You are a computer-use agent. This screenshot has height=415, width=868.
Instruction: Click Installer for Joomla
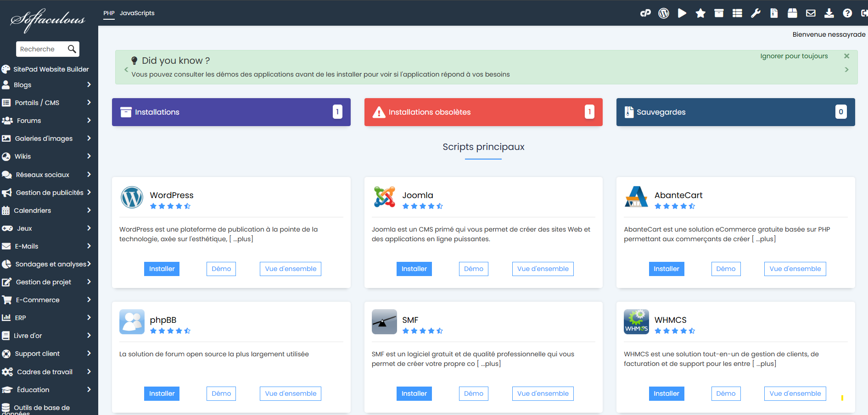(x=414, y=269)
